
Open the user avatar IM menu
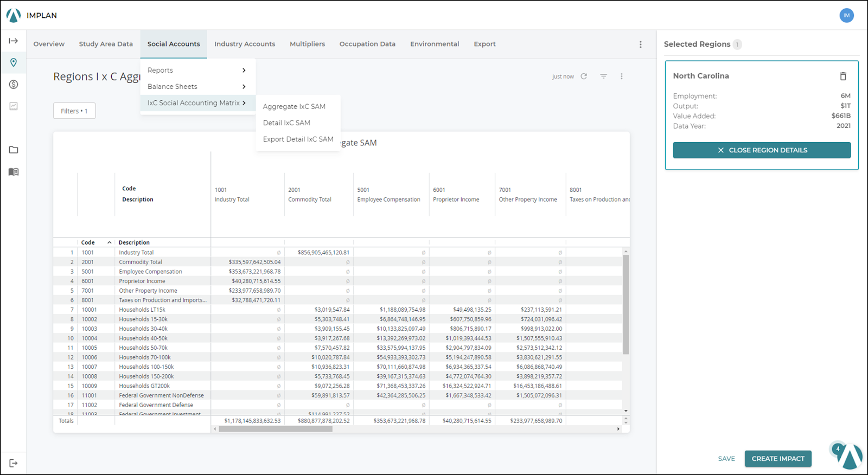846,15
